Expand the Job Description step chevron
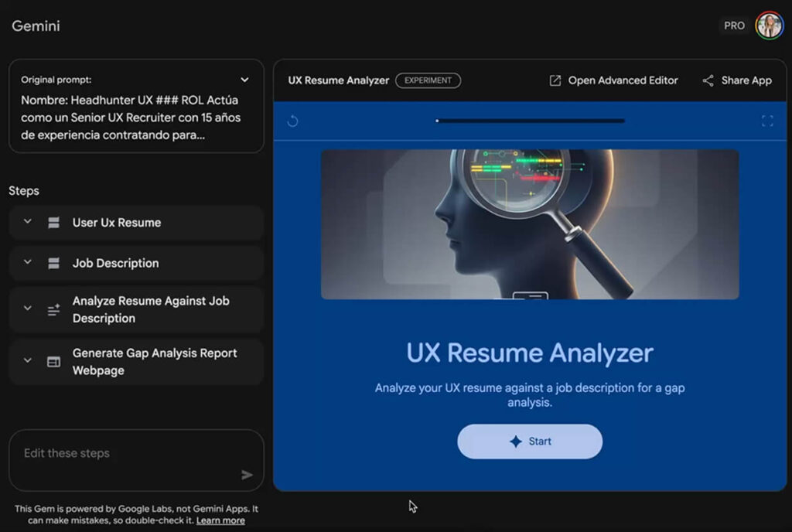Viewport: 792px width, 532px height. [x=28, y=262]
